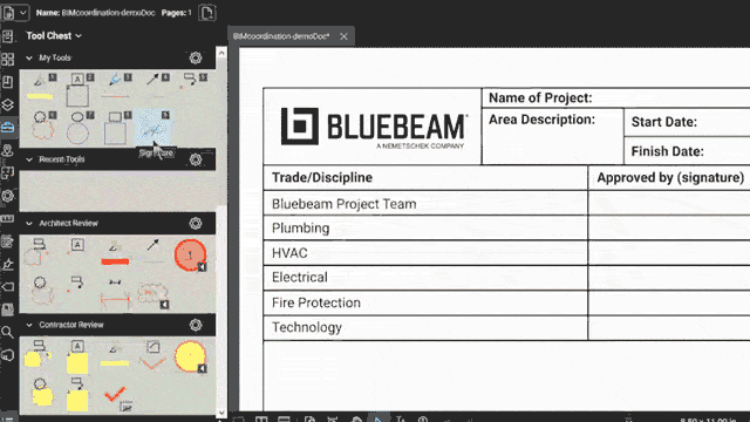Open the Search panel magnifier icon
This screenshot has height=422, width=750.
pyautogui.click(x=7, y=332)
